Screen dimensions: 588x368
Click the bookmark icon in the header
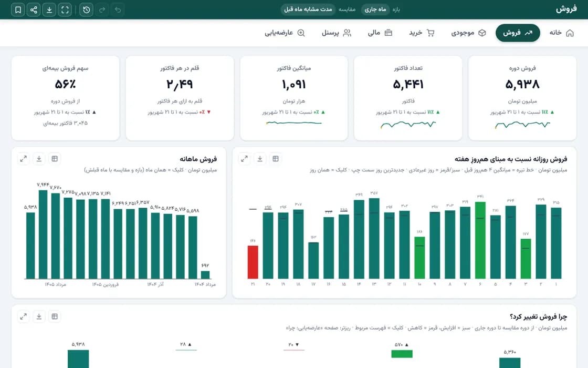tap(18, 10)
